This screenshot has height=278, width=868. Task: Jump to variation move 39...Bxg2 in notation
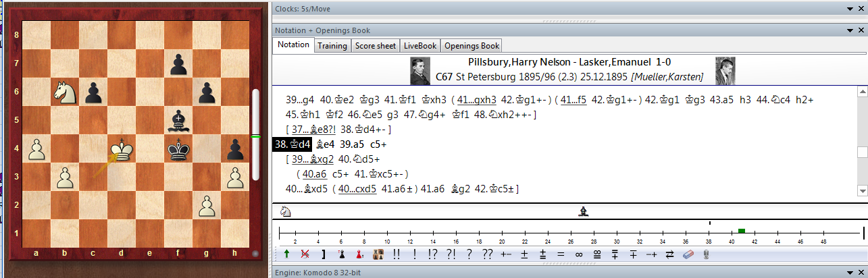point(316,159)
